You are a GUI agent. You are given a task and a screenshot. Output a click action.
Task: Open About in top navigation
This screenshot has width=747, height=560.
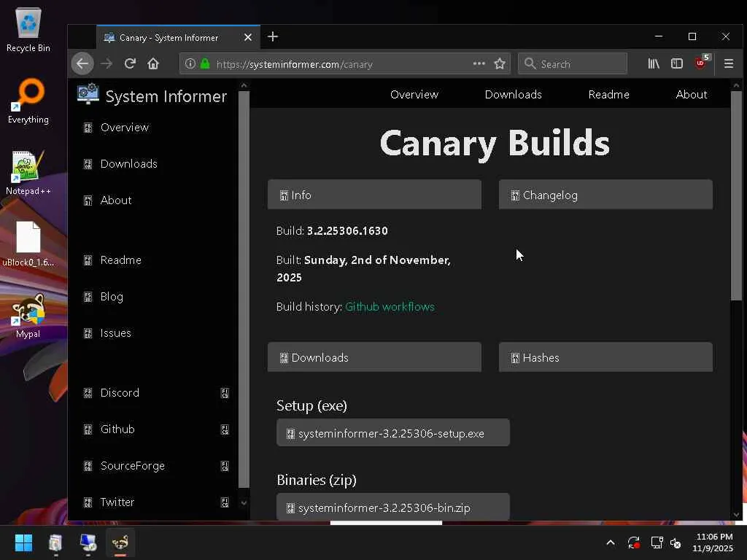(691, 94)
